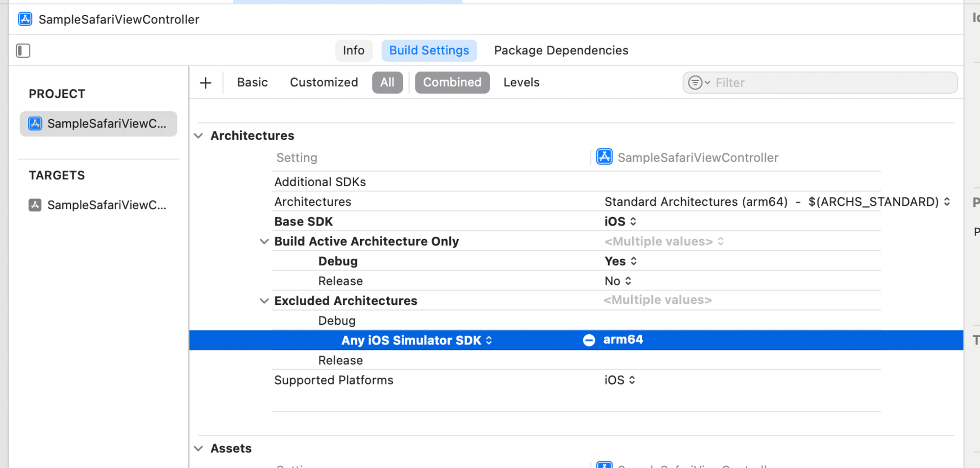Select SampleSafariViewC... under PROJECT

[98, 123]
